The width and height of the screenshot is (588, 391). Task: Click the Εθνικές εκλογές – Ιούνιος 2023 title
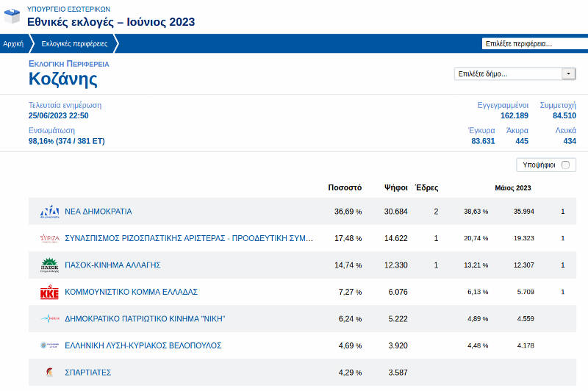111,22
